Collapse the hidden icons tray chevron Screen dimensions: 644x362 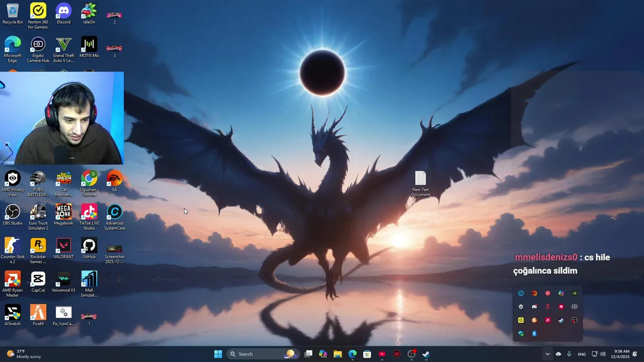coord(547,354)
